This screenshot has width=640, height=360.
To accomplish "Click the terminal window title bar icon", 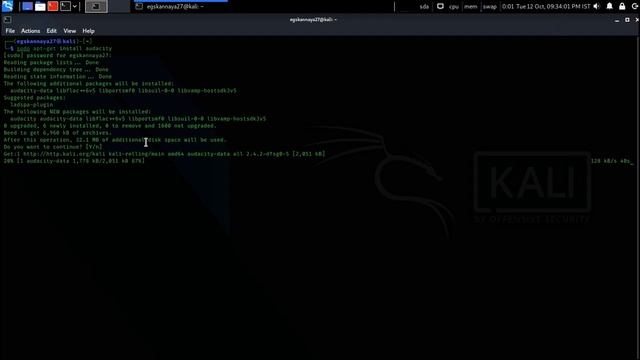I will pyautogui.click(x=7, y=20).
